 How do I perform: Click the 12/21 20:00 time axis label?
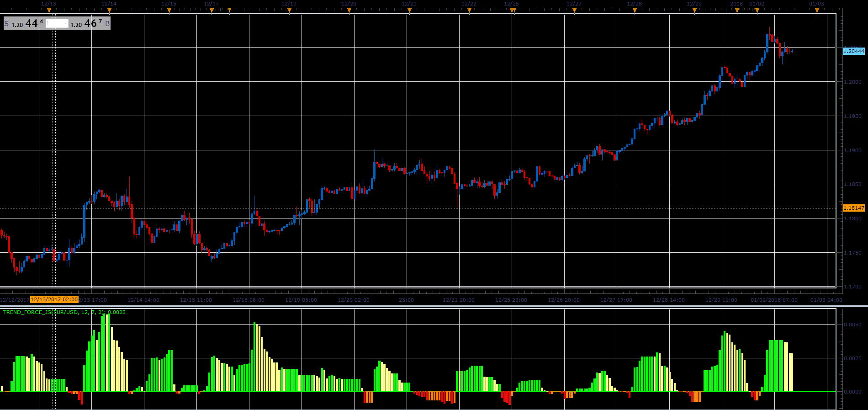click(x=459, y=300)
